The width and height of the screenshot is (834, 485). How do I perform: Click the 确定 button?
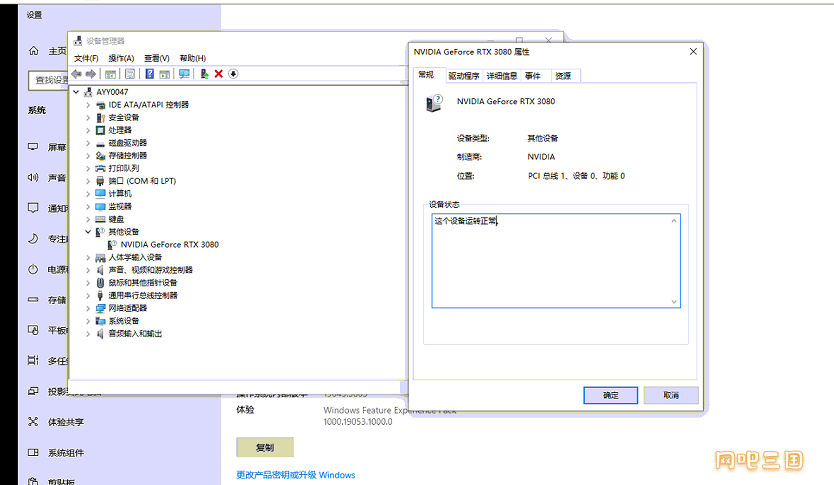tap(611, 395)
